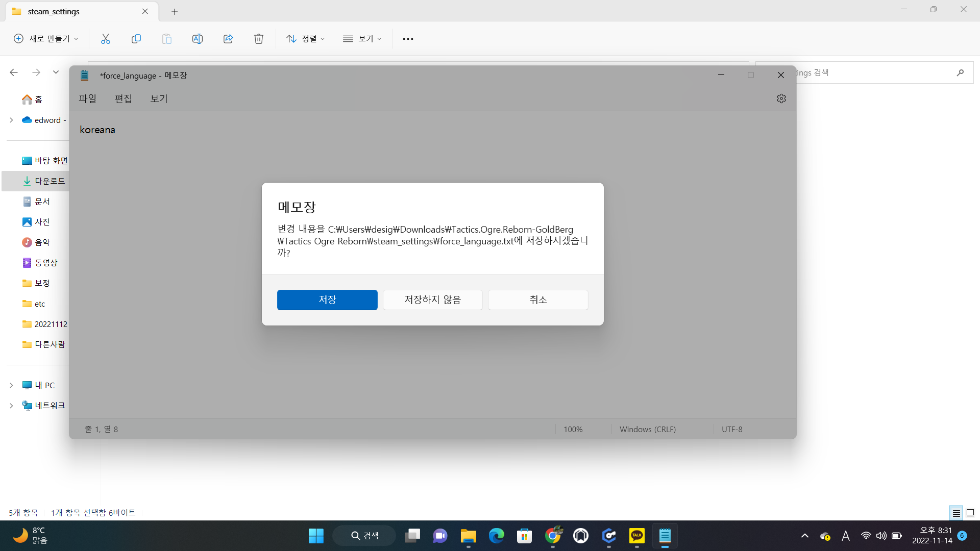The image size is (980, 551).
Task: Open the 정렬 sort dropdown
Action: click(306, 39)
